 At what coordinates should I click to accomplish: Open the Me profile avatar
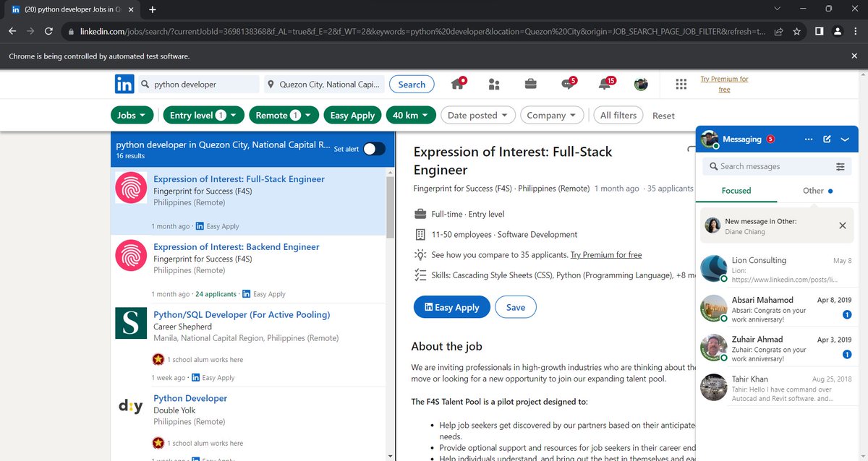click(641, 85)
